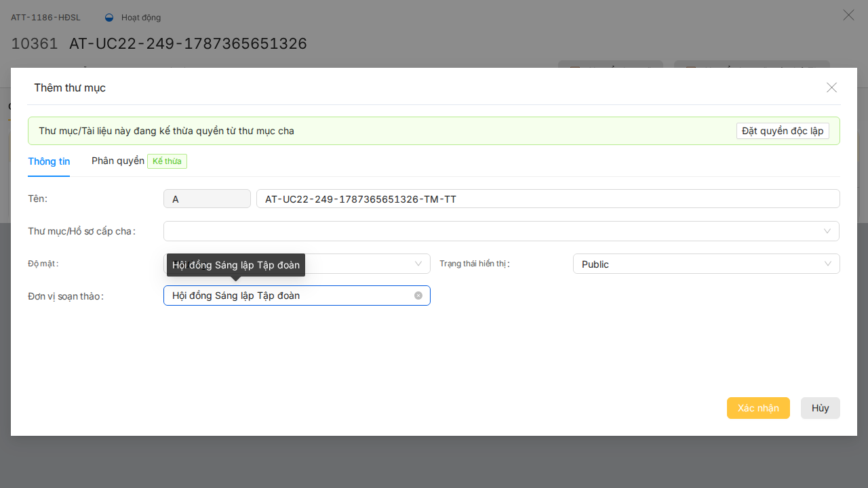
Task: Close the Thêm thư mục dialog
Action: pyautogui.click(x=832, y=87)
